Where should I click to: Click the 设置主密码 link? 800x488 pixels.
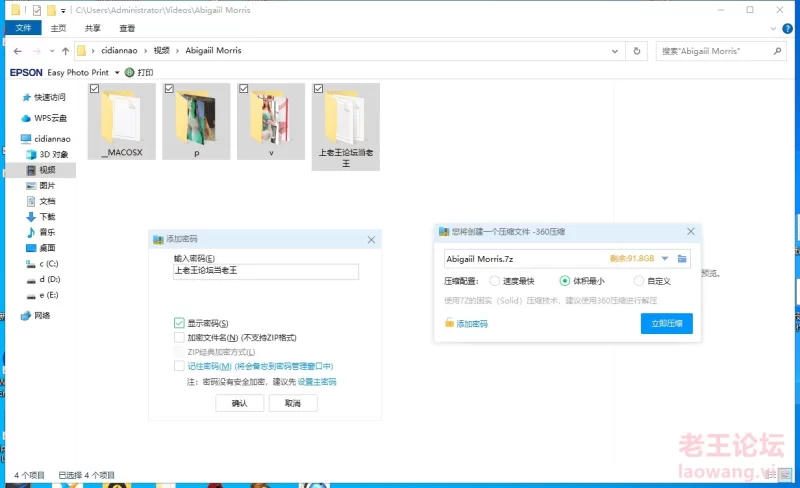tap(317, 382)
